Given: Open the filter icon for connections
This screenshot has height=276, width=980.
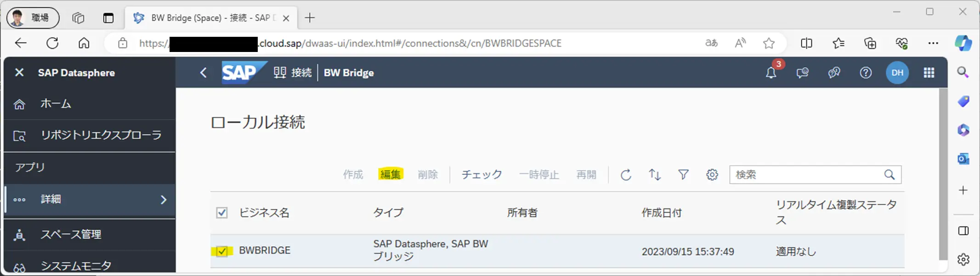Looking at the screenshot, I should point(683,175).
